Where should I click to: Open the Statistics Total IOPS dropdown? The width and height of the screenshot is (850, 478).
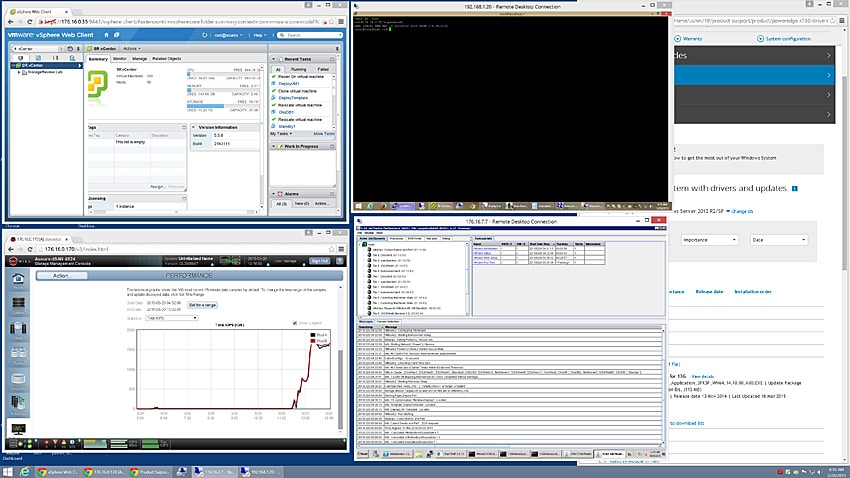click(x=171, y=318)
